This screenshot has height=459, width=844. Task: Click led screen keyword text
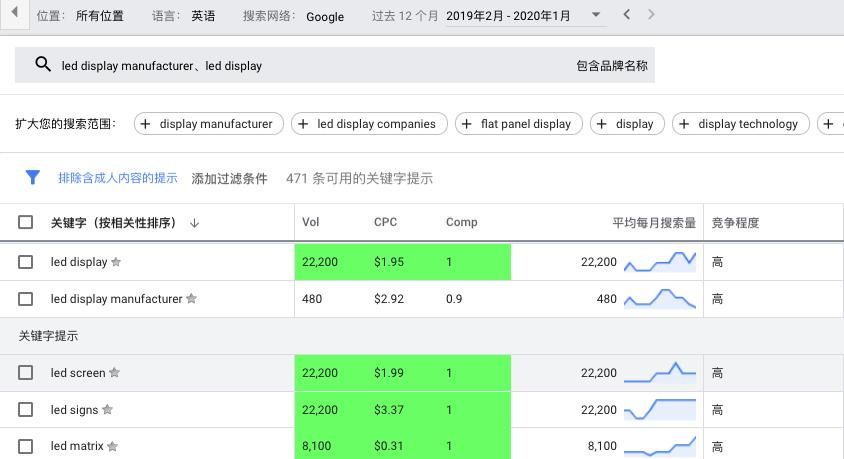[78, 372]
